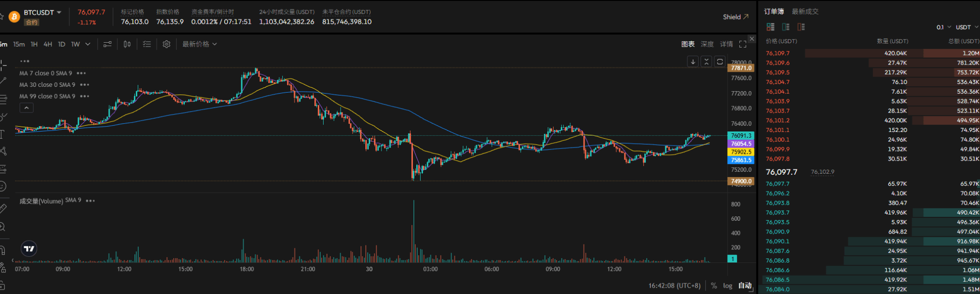Open the Shield link
The height and width of the screenshot is (294, 980).
point(735,17)
